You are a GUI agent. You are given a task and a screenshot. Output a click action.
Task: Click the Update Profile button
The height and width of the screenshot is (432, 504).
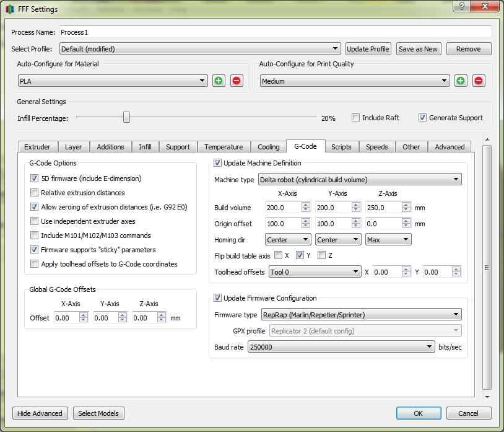(368, 49)
